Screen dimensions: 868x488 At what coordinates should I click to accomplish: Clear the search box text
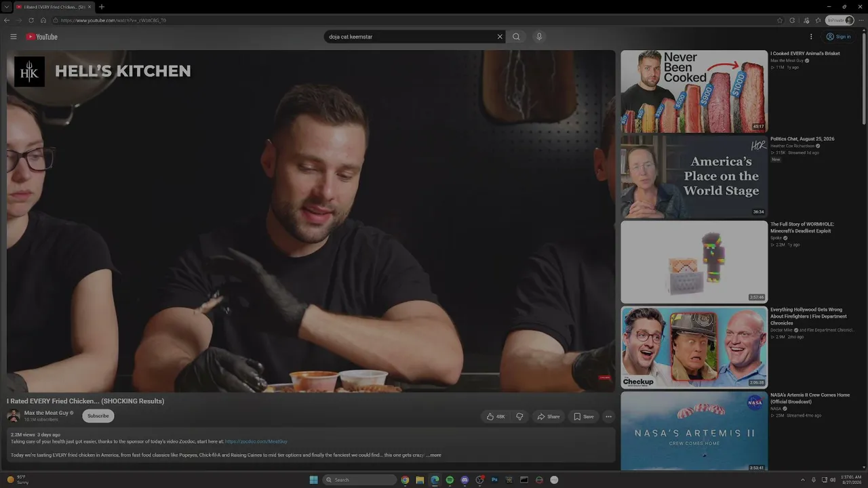click(500, 37)
